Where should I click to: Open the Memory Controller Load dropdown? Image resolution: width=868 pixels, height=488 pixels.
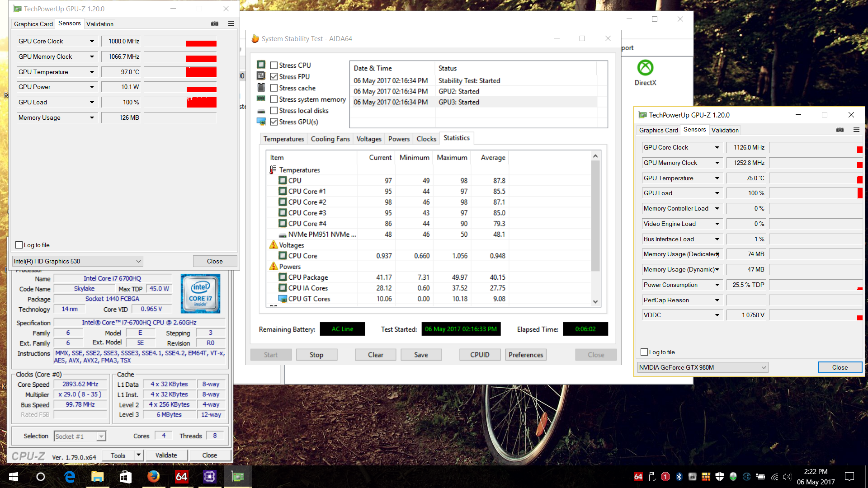click(x=717, y=208)
